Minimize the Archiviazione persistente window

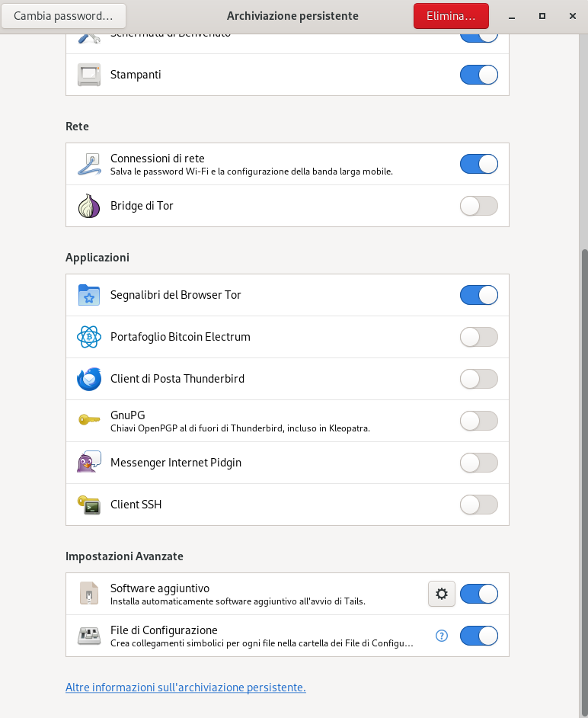pos(512,17)
